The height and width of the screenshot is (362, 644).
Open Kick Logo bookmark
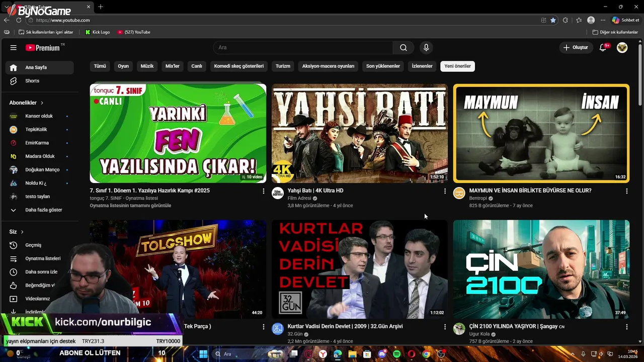click(x=98, y=32)
